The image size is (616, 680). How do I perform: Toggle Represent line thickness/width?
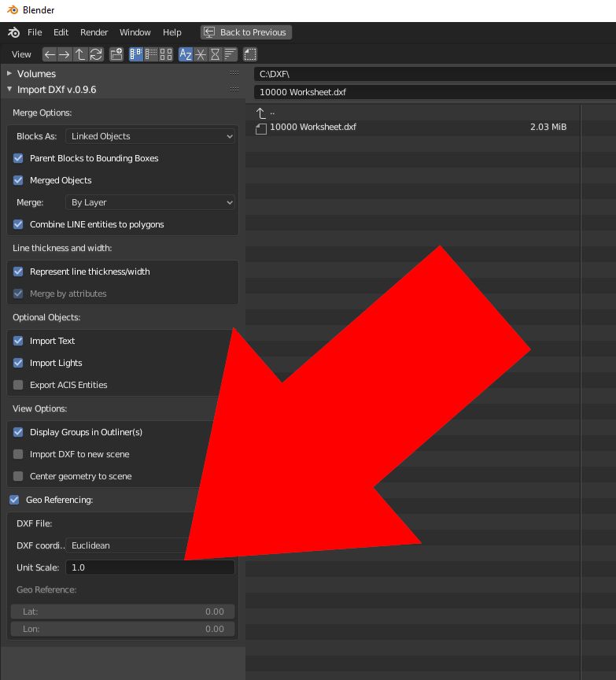pos(18,272)
